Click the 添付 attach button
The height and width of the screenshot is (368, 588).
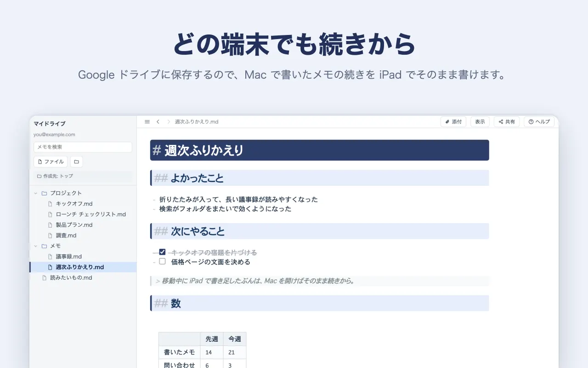(x=453, y=122)
